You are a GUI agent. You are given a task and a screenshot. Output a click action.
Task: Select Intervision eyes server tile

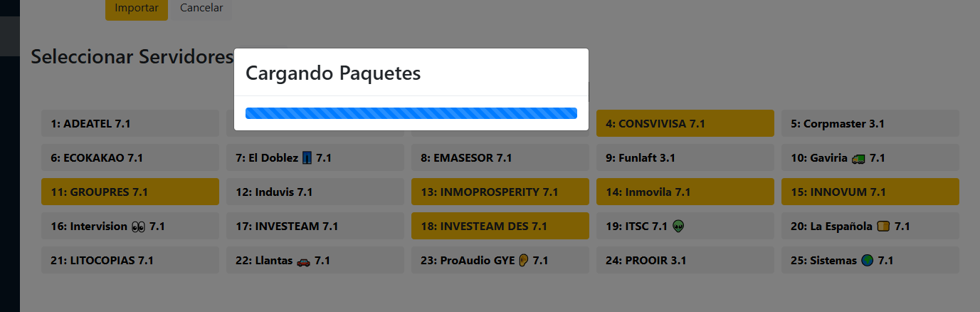point(130,226)
